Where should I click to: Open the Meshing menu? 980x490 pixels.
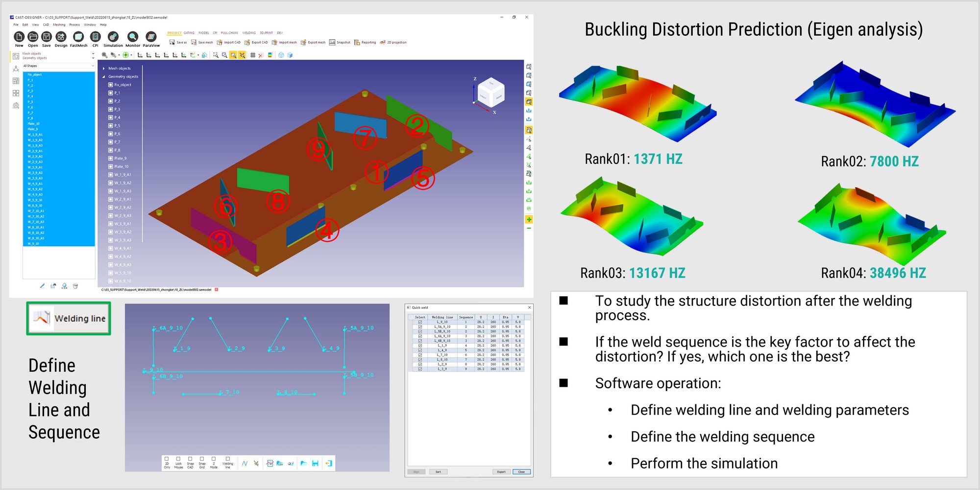pyautogui.click(x=59, y=24)
